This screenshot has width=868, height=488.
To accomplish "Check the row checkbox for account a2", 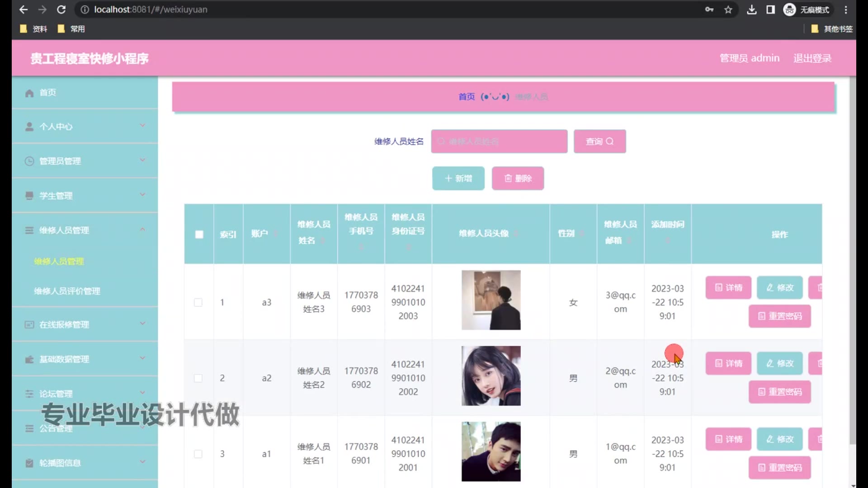I will click(198, 378).
